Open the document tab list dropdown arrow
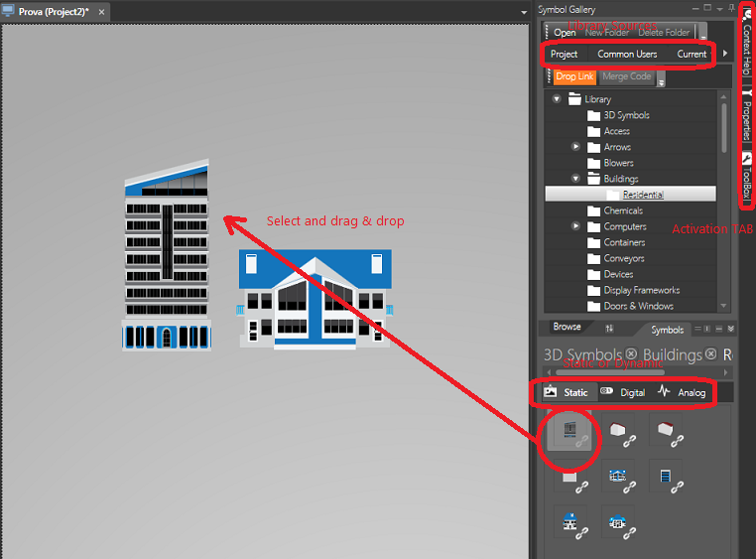Screen dimensions: 756x559 (524, 13)
